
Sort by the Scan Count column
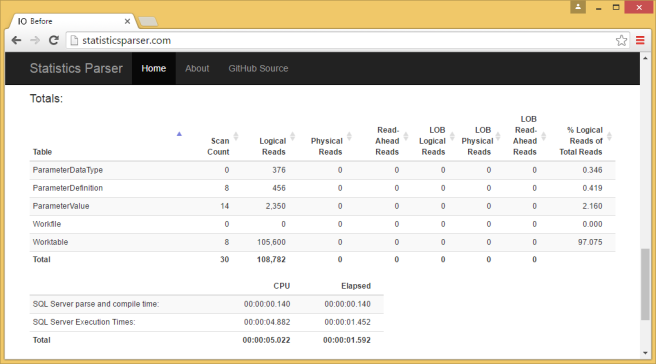click(219, 146)
